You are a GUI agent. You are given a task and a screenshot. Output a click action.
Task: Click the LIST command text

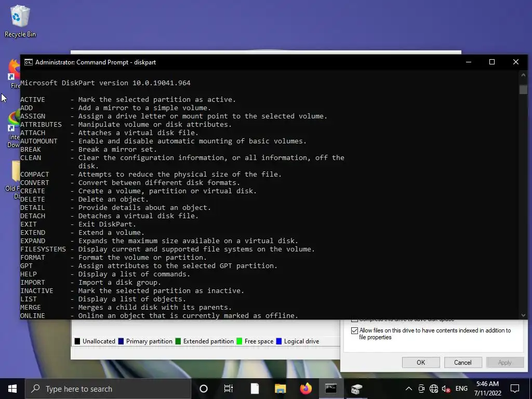coord(29,299)
